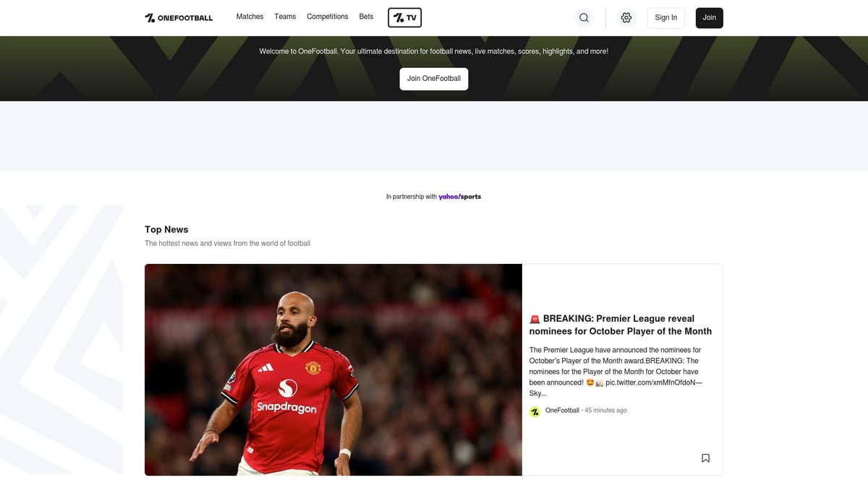The height and width of the screenshot is (488, 868).
Task: Click the 45 minutes ago timestamp
Action: click(605, 410)
